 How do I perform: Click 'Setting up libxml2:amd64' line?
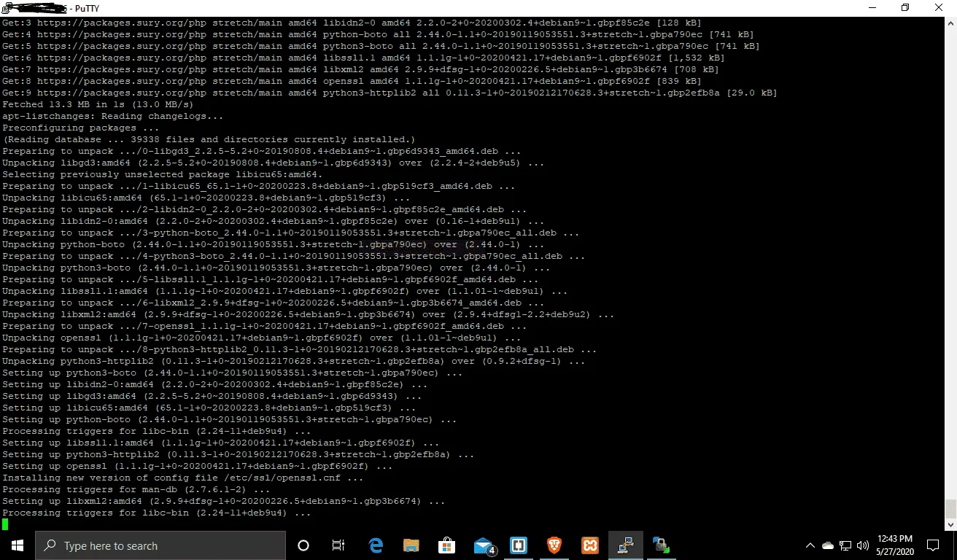(x=224, y=501)
